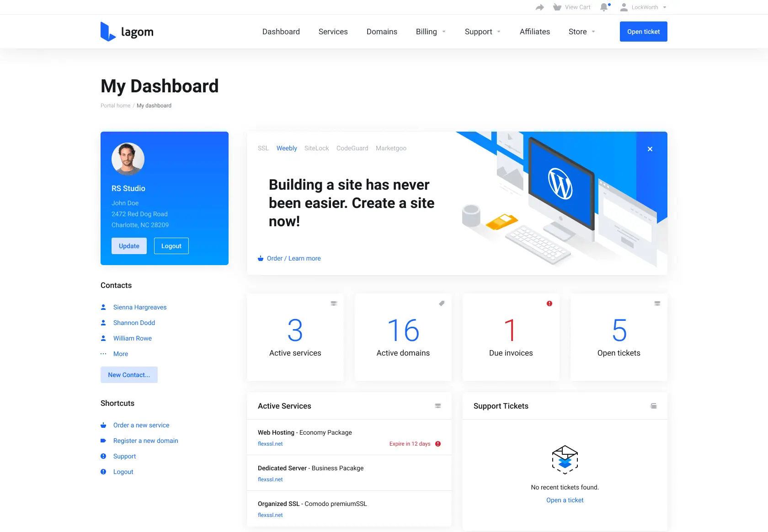
Task: Click the LockWorth user avatar icon
Action: [624, 7]
